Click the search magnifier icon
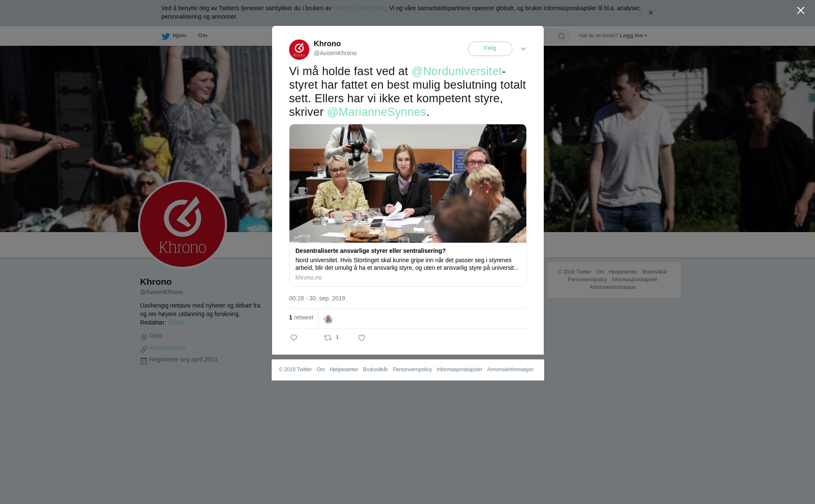Image resolution: width=815 pixels, height=504 pixels. coord(562,36)
